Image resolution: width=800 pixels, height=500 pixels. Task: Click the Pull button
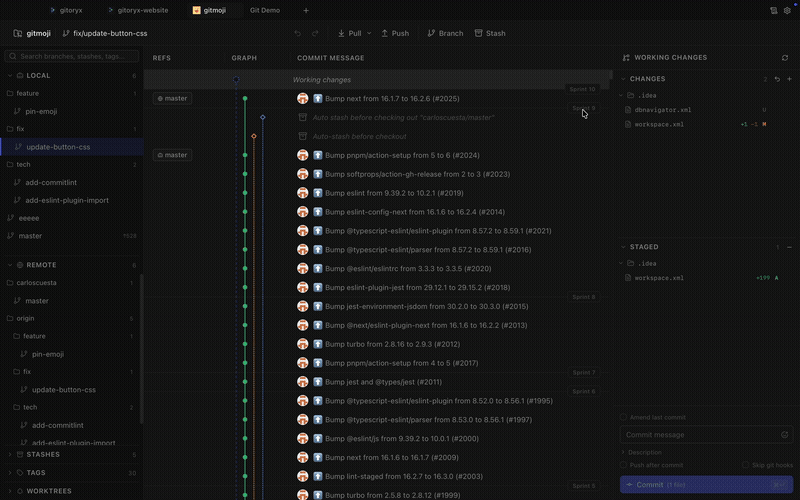pos(349,33)
